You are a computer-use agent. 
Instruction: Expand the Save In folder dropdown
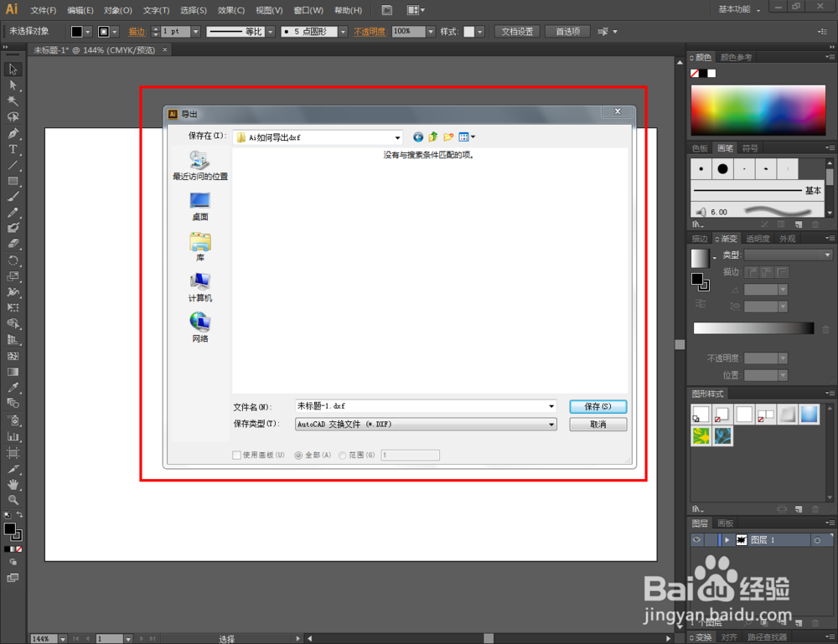pyautogui.click(x=397, y=138)
